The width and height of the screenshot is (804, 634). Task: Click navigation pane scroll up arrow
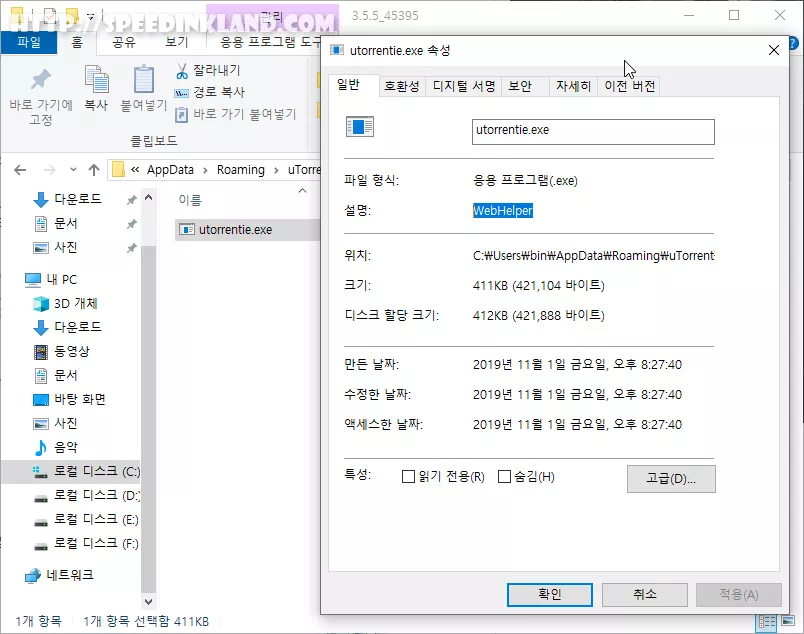coord(148,197)
